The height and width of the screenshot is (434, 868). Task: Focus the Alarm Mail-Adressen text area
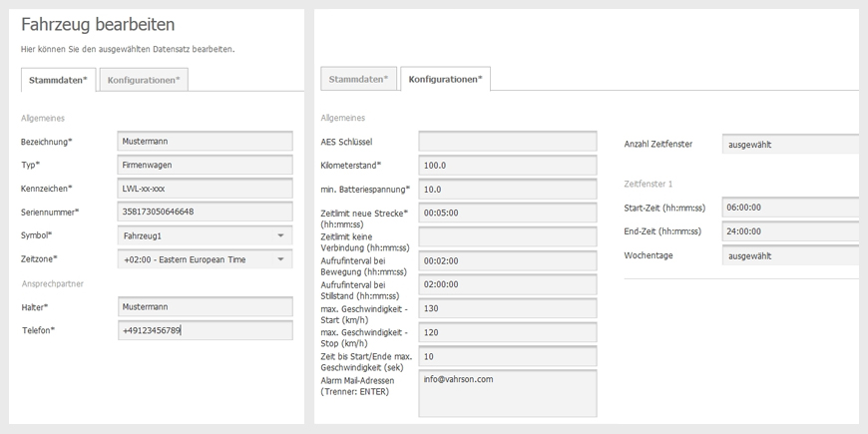coord(508,393)
